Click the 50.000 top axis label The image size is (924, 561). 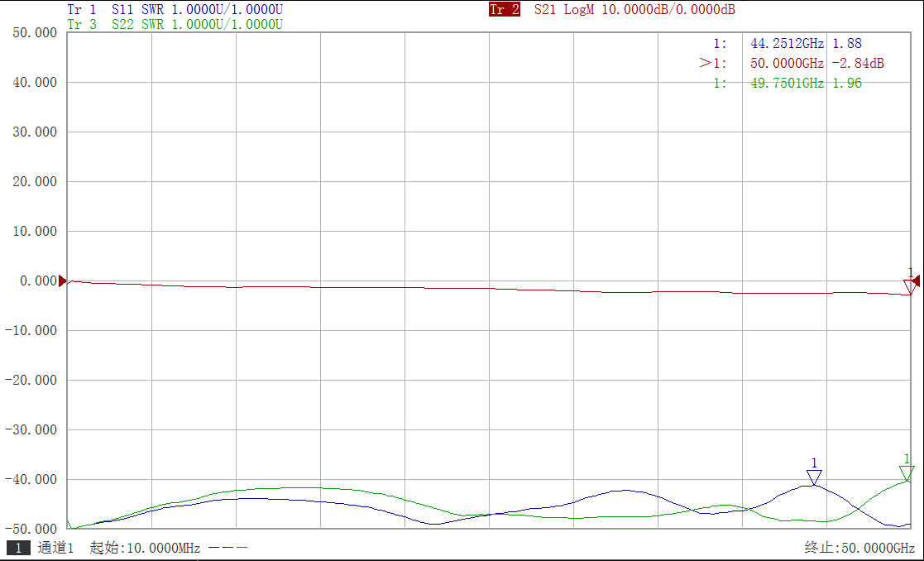click(x=35, y=33)
